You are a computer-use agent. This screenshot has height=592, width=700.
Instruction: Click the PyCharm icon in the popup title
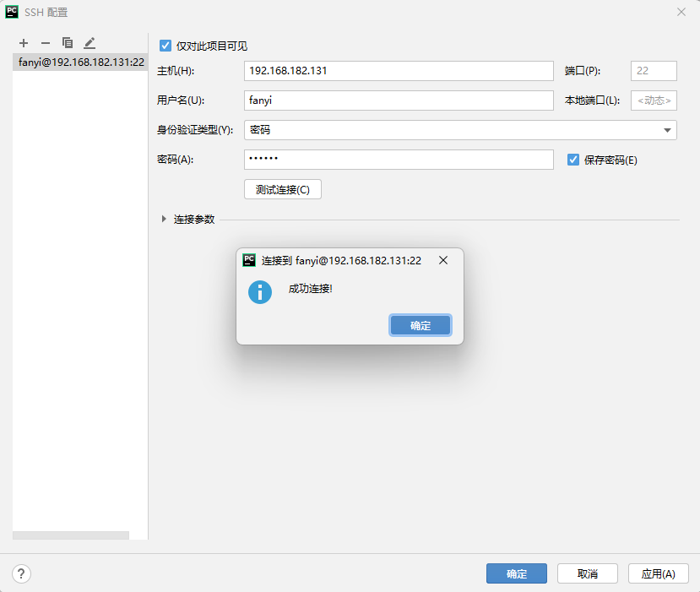[x=249, y=260]
